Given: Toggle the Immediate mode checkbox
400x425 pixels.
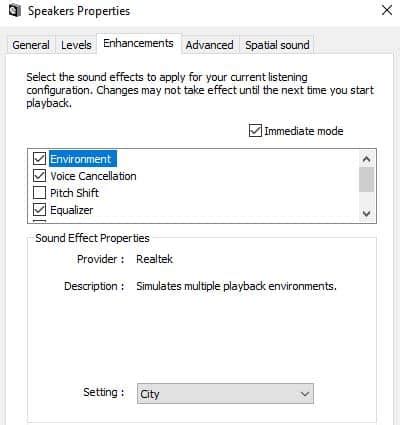Looking at the screenshot, I should pyautogui.click(x=255, y=131).
